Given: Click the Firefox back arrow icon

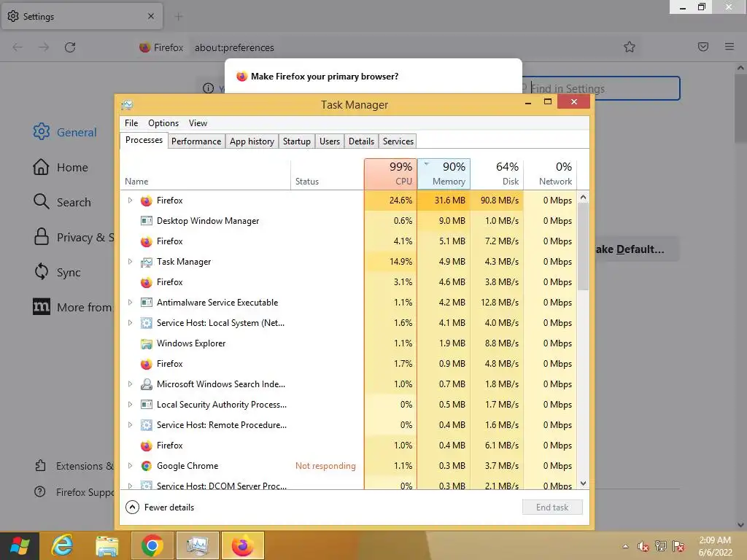Looking at the screenshot, I should tap(18, 47).
